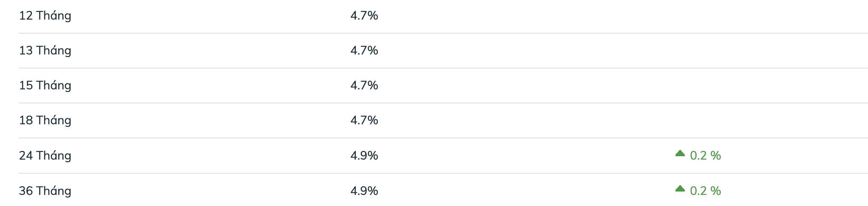Click the 0.2 % change for 36 Tháng
This screenshot has width=868, height=206.
pos(705,191)
